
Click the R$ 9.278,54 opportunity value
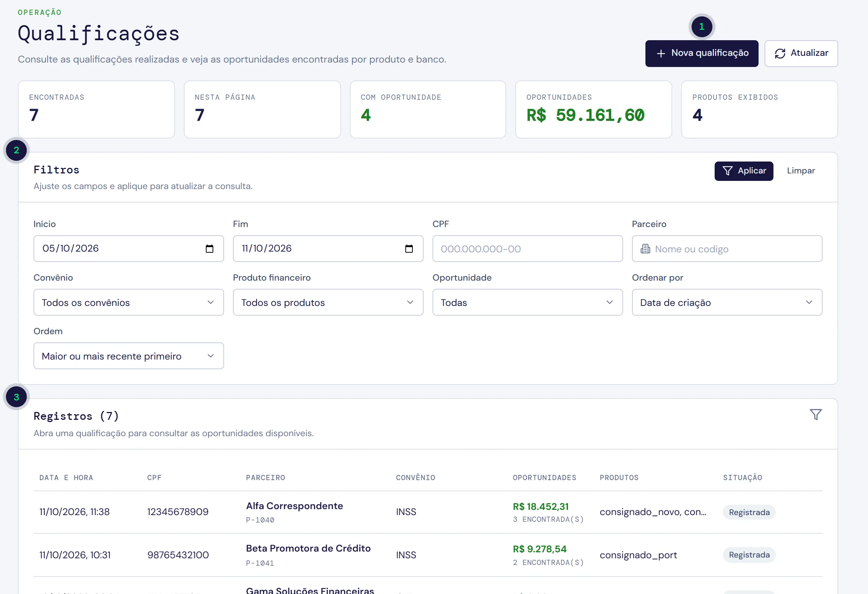[x=539, y=549]
